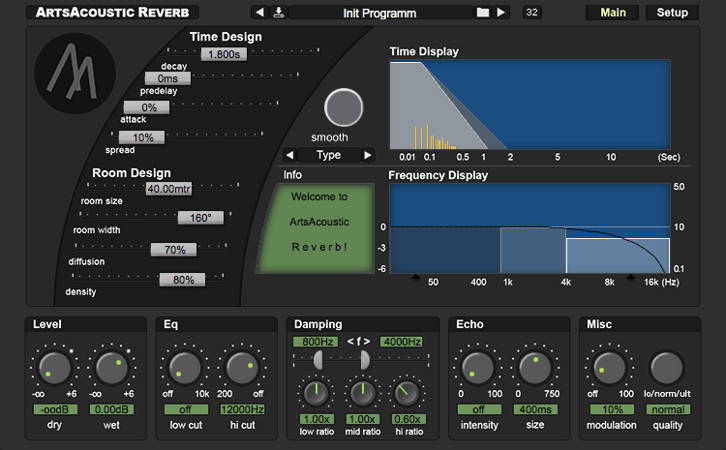Image resolution: width=726 pixels, height=450 pixels.
Task: Go to the previous program arrow
Action: coord(260,13)
